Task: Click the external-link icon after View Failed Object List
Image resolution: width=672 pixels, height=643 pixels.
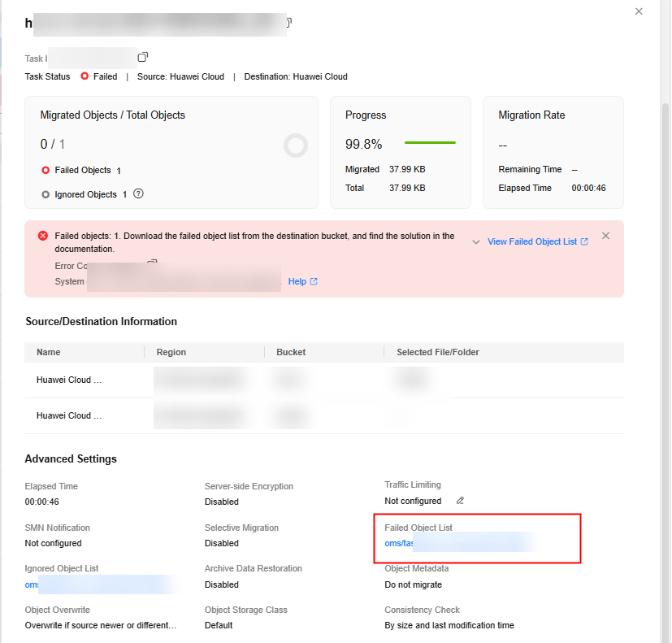Action: click(584, 241)
